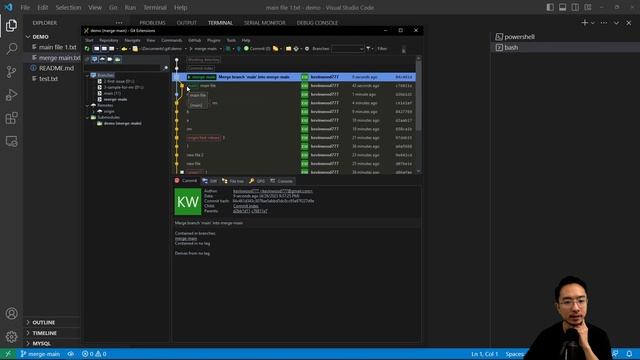This screenshot has width=640, height=360.
Task: Click the Commit index child link
Action: tap(246, 206)
